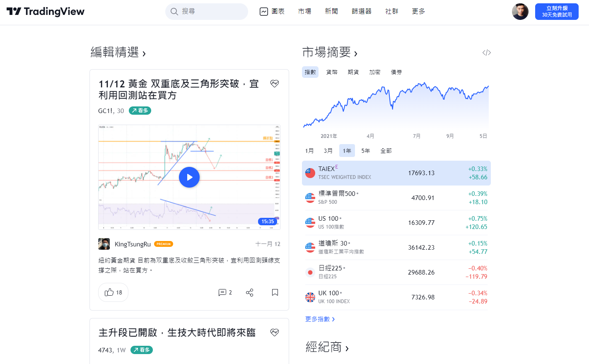Click the 更多指數 link
Viewport: 589px width, 364px height.
click(320, 319)
